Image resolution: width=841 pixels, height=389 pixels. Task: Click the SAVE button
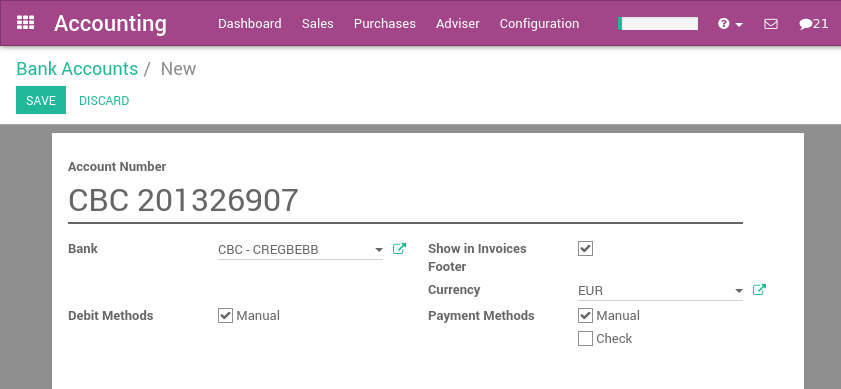click(41, 100)
